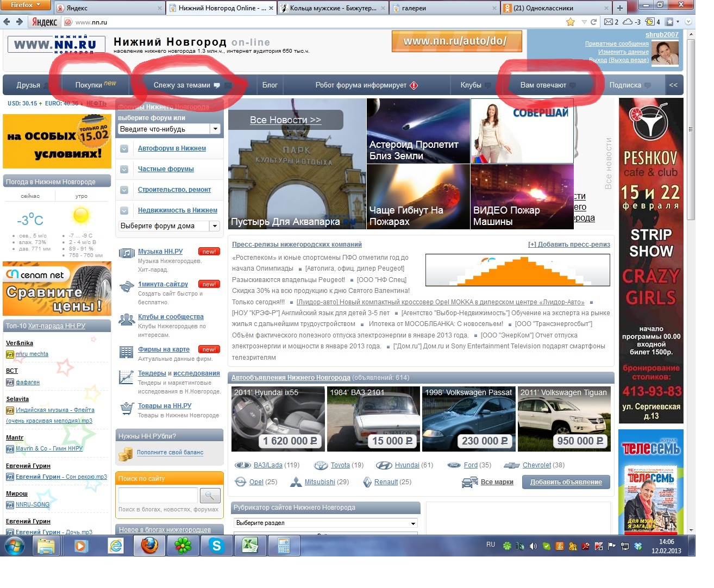Click Добавить объявление button
Image resolution: width=714 pixels, height=588 pixels.
click(x=566, y=481)
